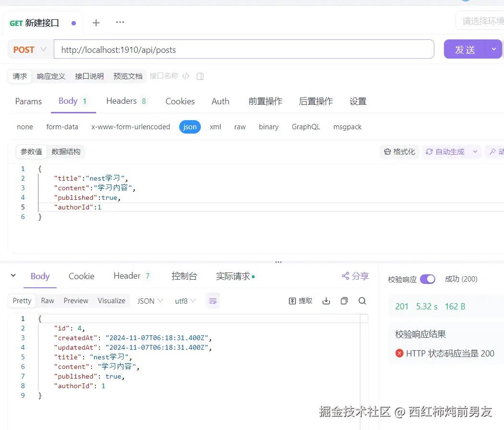Select the GraphQL body type
The height and width of the screenshot is (430, 504).
point(306,127)
